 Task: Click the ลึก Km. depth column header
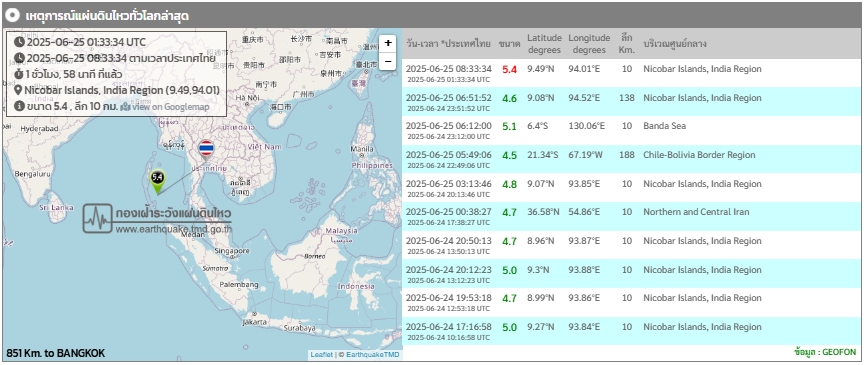627,44
